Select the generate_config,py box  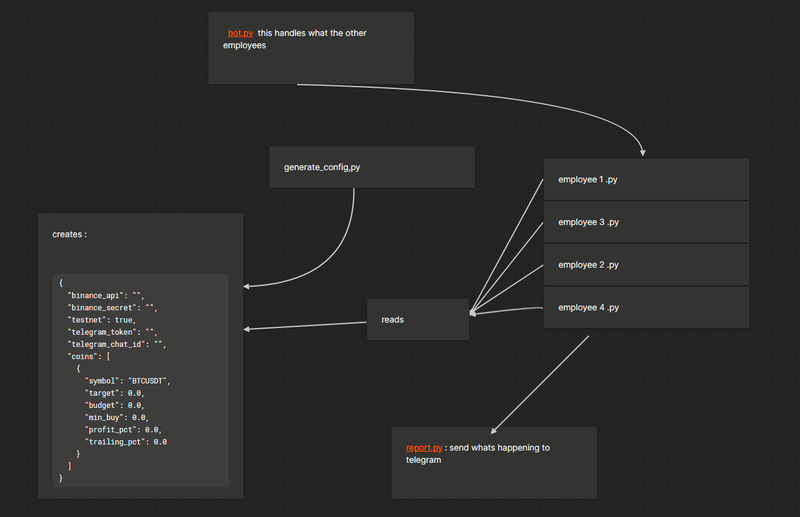tap(371, 166)
